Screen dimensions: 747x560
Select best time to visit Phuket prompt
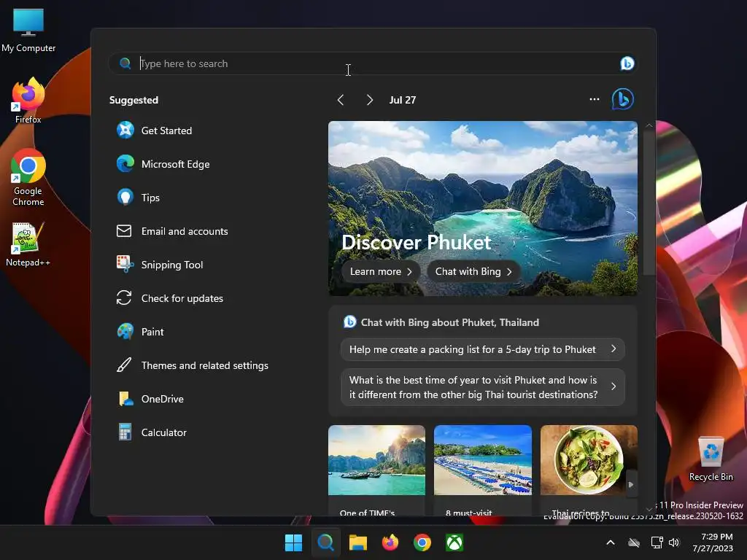[483, 387]
